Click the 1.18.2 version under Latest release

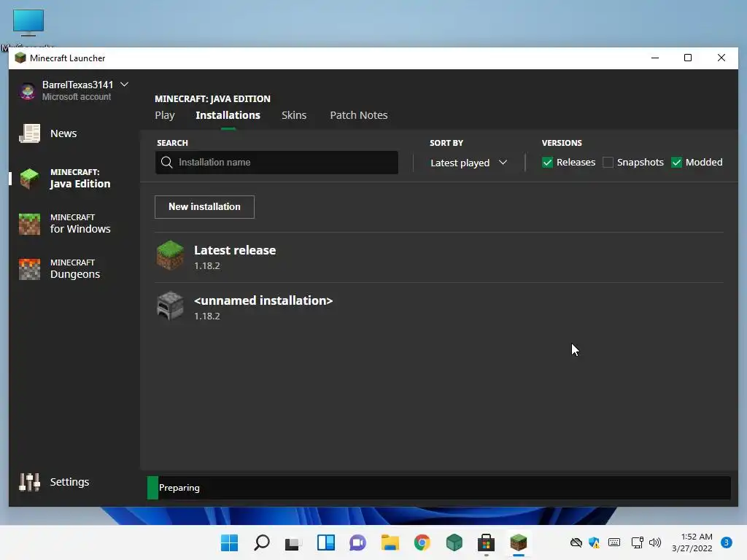[x=206, y=265]
